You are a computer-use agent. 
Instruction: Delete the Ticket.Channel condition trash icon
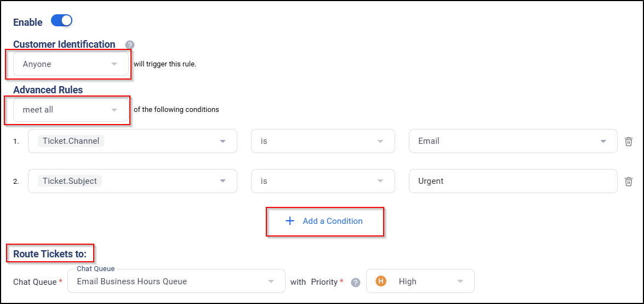coord(629,142)
